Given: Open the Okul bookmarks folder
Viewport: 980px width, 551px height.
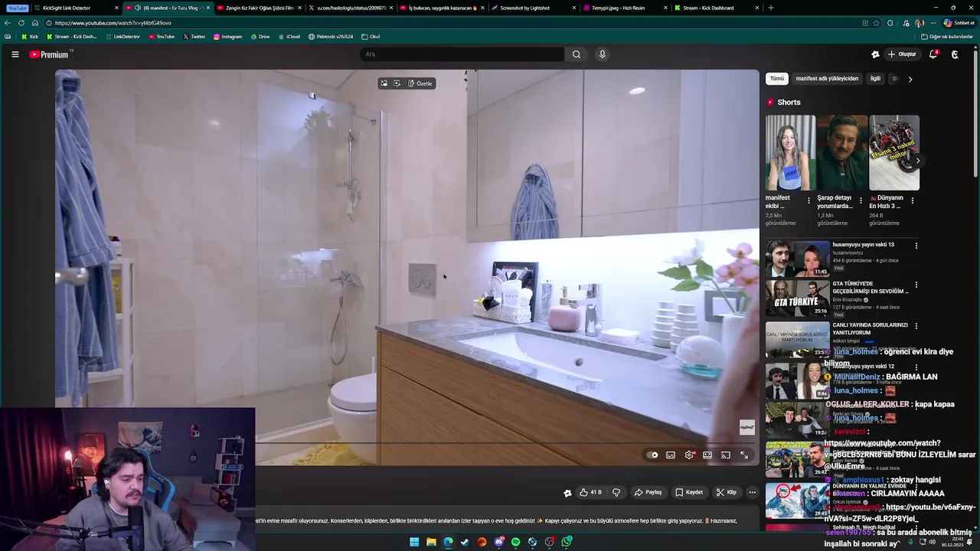Looking at the screenshot, I should (371, 37).
